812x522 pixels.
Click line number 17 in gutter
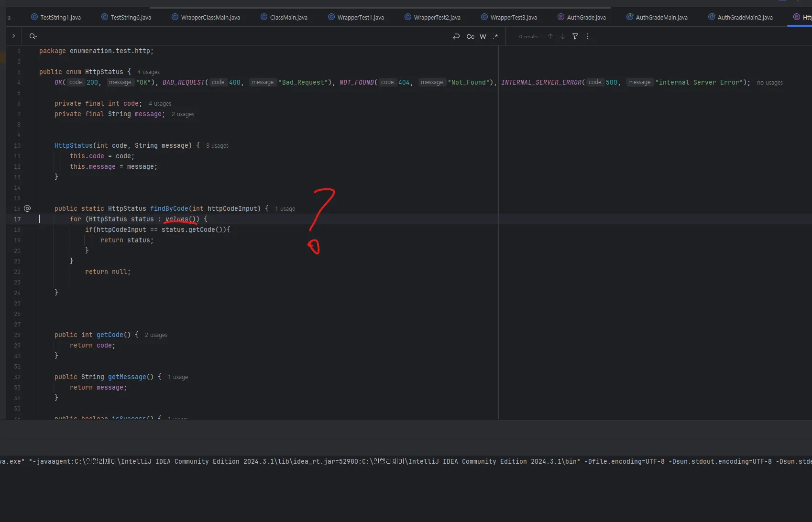[x=17, y=219]
